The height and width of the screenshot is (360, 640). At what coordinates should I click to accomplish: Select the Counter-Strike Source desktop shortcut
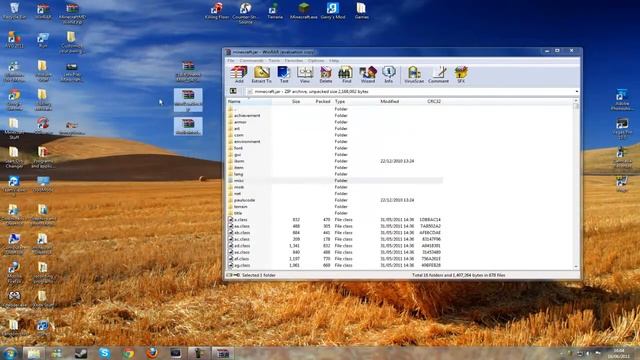tap(245, 13)
